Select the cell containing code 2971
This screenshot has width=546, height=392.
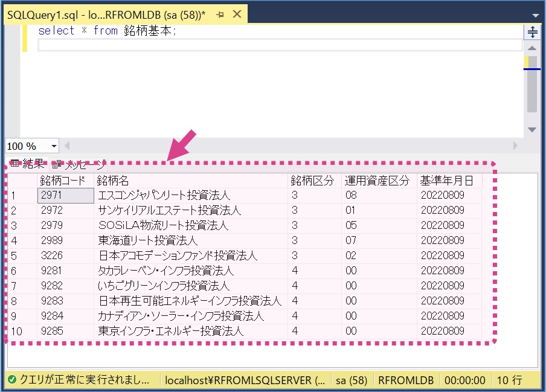coord(65,196)
